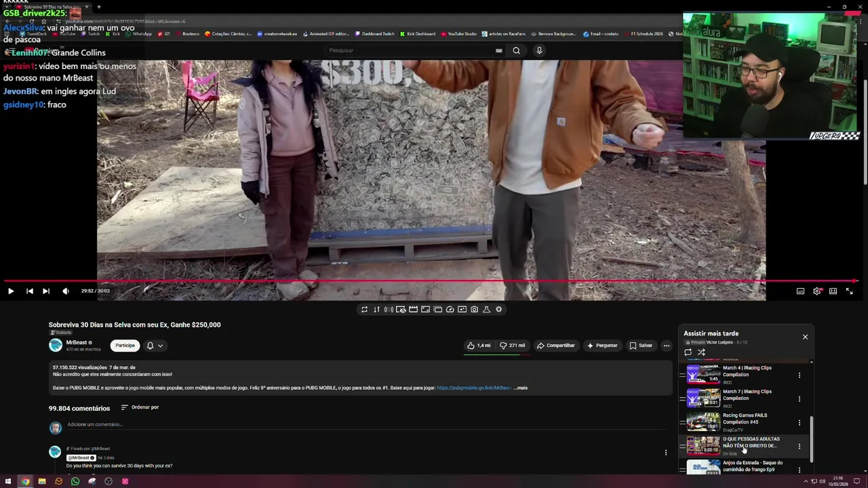Expand description with ...mais

click(520, 388)
